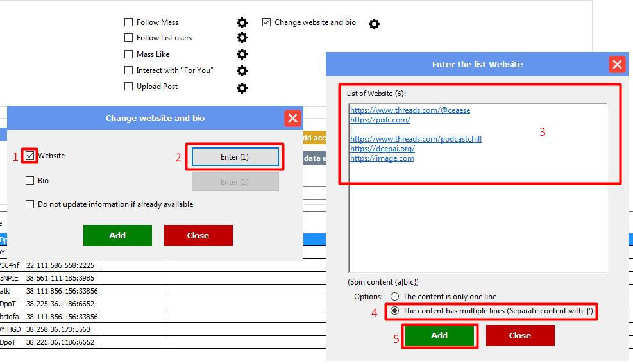Click red Close button beside website list Add
This screenshot has width=633, height=364.
pos(519,335)
